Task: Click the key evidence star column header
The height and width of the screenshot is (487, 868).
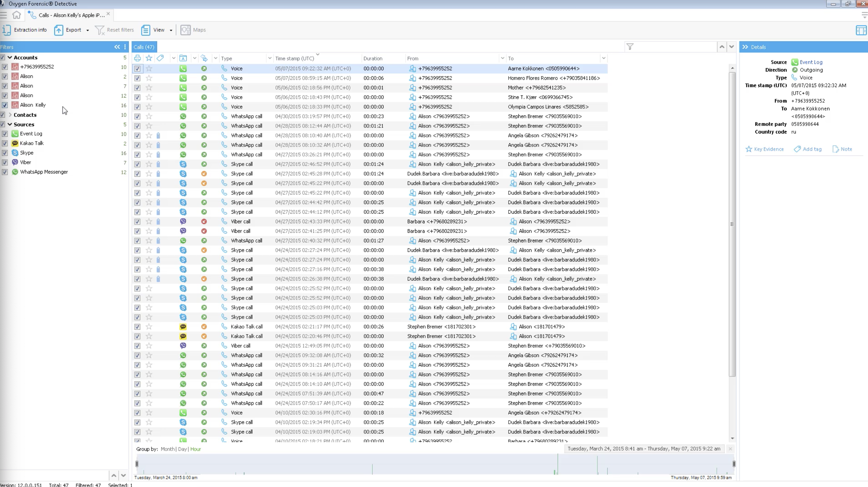Action: click(x=149, y=58)
